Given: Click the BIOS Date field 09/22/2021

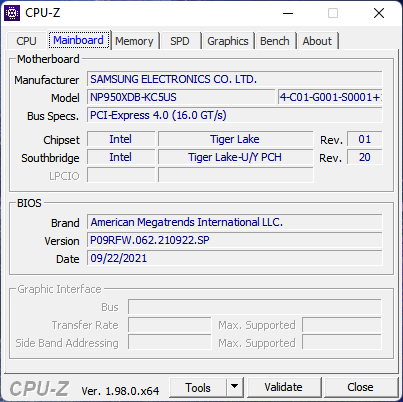Looking at the screenshot, I should (x=235, y=258).
